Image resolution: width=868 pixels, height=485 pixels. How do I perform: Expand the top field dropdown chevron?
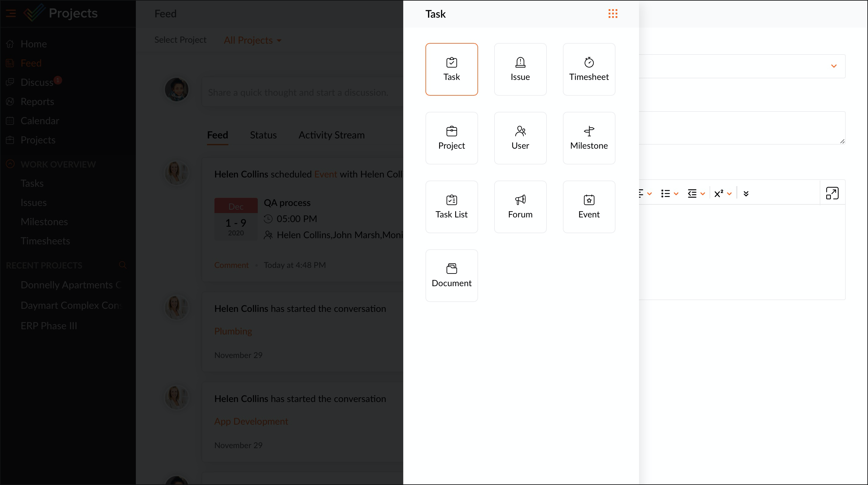[834, 66]
